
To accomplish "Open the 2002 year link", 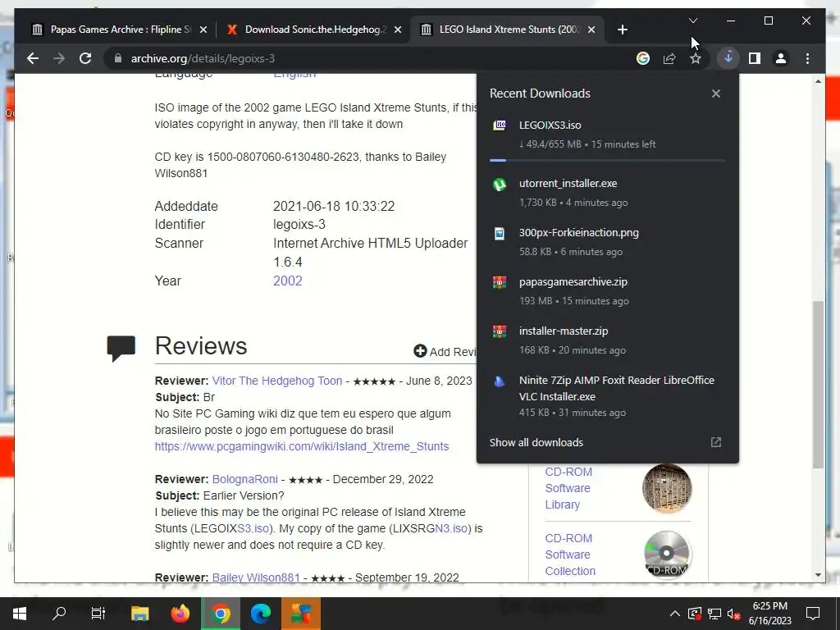I will pos(288,281).
